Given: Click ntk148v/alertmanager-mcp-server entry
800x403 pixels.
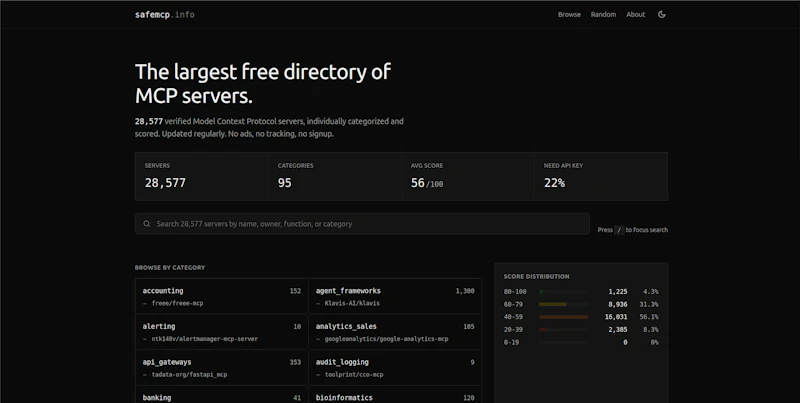Looking at the screenshot, I should tap(204, 339).
